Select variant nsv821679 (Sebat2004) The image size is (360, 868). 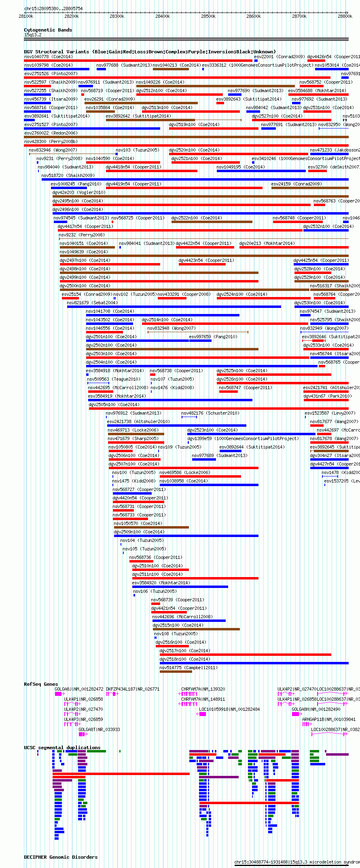pyautogui.click(x=174, y=307)
